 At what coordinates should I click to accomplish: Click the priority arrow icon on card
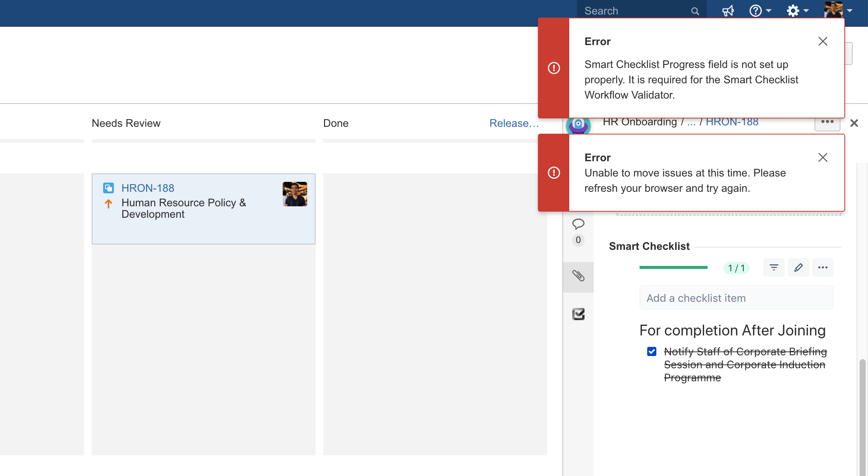tap(108, 204)
